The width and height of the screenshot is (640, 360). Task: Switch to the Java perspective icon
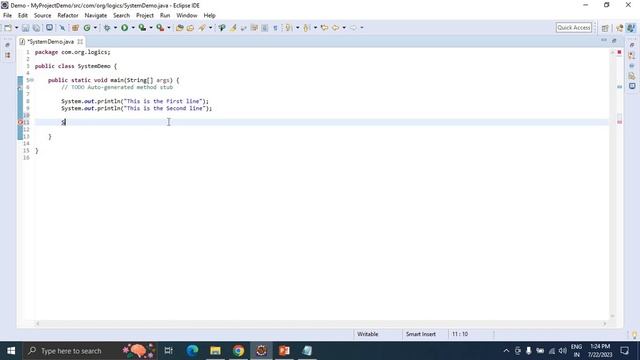click(631, 28)
